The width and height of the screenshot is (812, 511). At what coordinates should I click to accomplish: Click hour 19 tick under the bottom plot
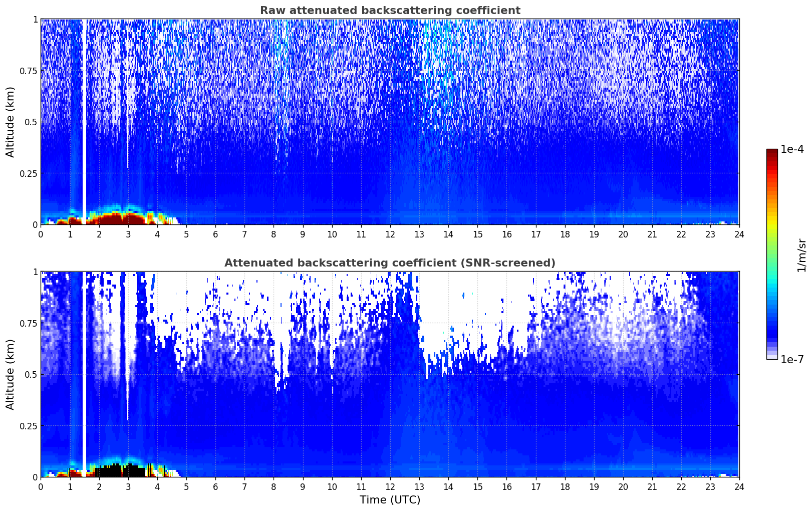coord(594,486)
